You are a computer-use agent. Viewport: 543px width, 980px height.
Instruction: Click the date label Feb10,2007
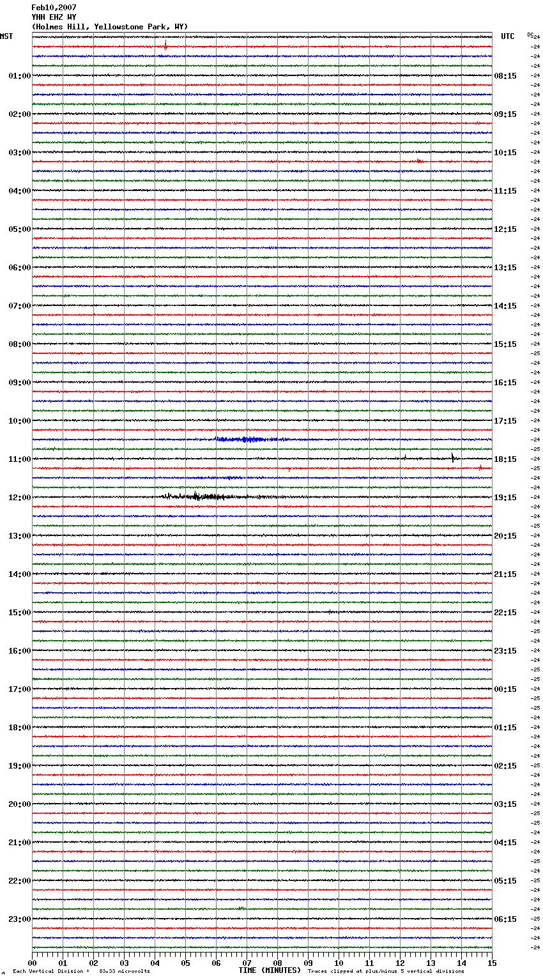[x=54, y=8]
